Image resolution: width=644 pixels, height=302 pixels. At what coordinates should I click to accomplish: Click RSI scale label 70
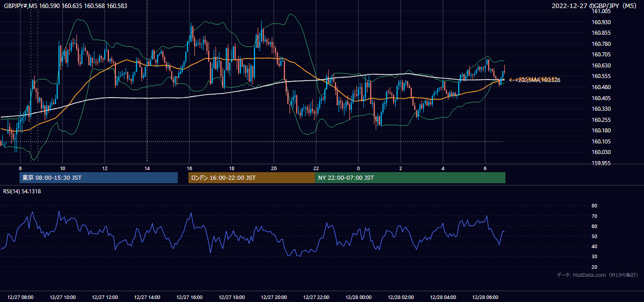tap(595, 216)
